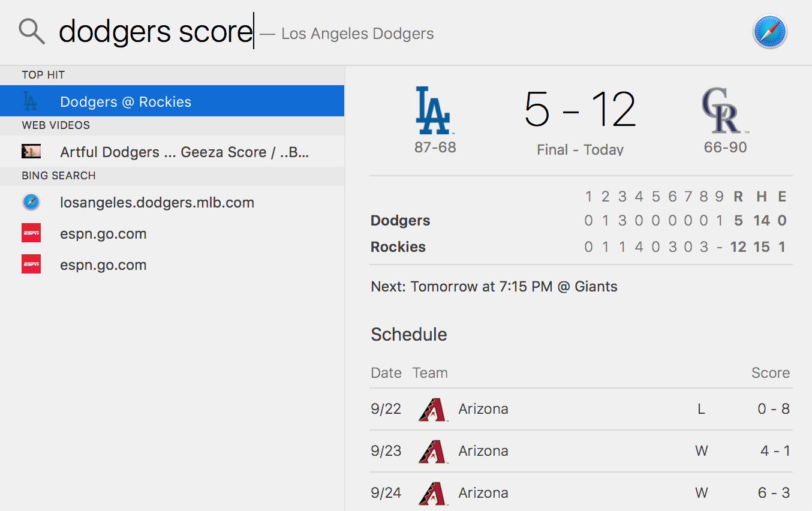Click the Safari icon beside losangeles.dodgers.mlb.com
Viewport: 812px width, 511px height.
click(31, 203)
